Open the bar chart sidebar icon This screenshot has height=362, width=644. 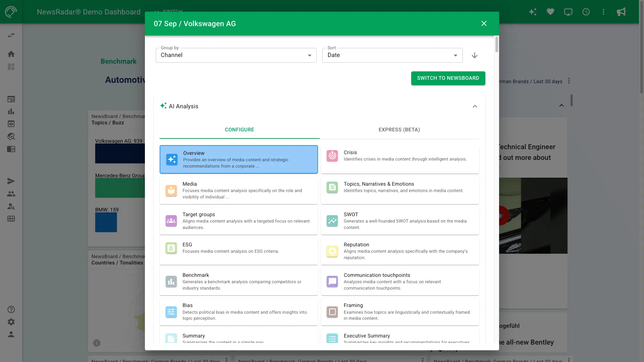click(x=11, y=111)
